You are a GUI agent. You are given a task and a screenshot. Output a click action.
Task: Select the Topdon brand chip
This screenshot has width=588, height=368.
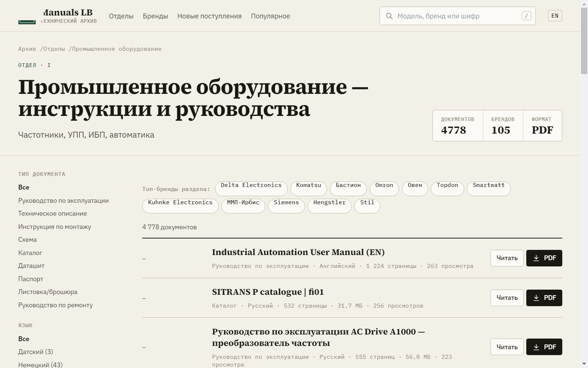(447, 189)
